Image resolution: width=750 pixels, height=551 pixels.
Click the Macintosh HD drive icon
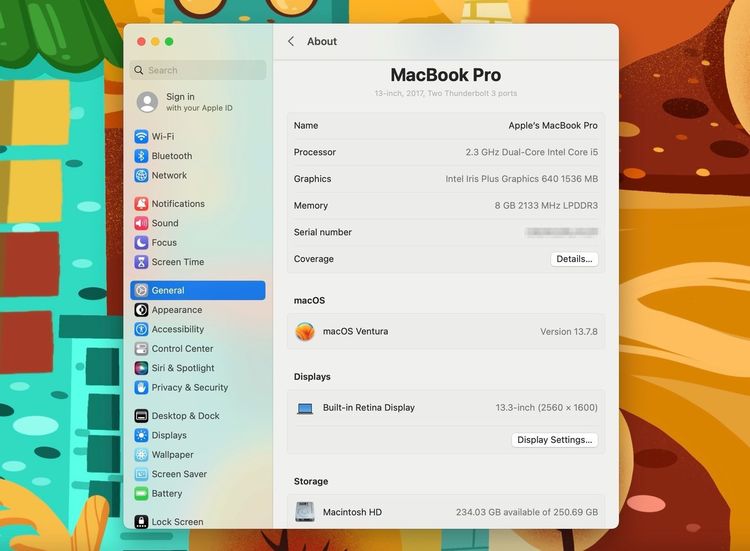point(305,512)
